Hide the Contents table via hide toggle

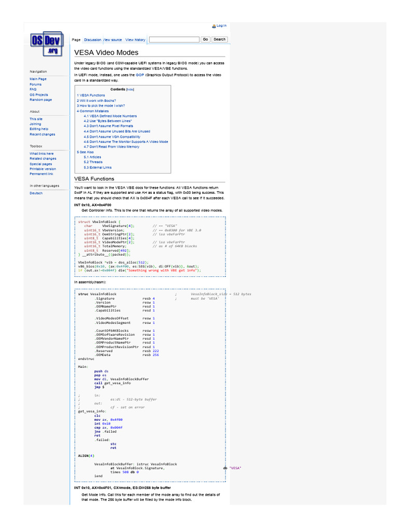click(x=130, y=89)
